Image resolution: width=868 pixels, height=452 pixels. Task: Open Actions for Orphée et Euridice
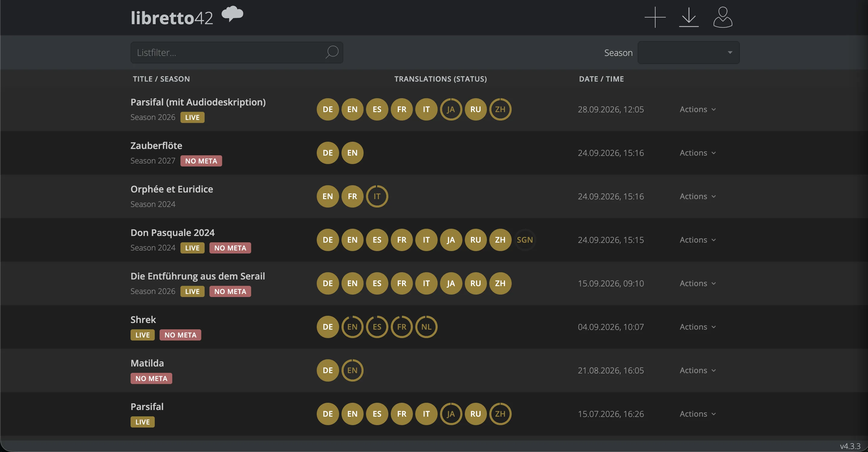(698, 196)
